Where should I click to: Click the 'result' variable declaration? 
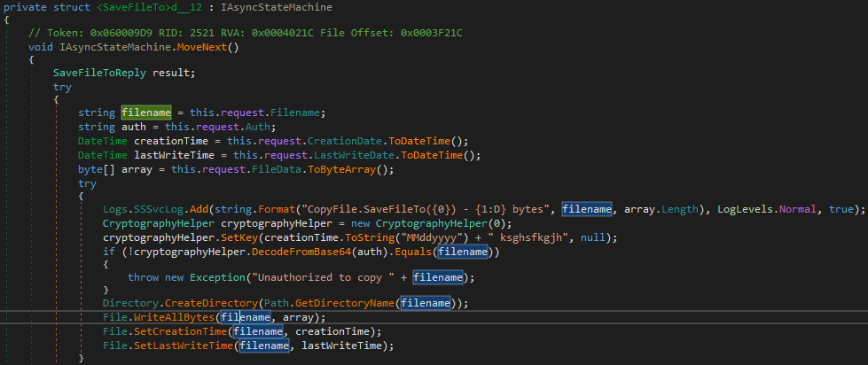170,73
